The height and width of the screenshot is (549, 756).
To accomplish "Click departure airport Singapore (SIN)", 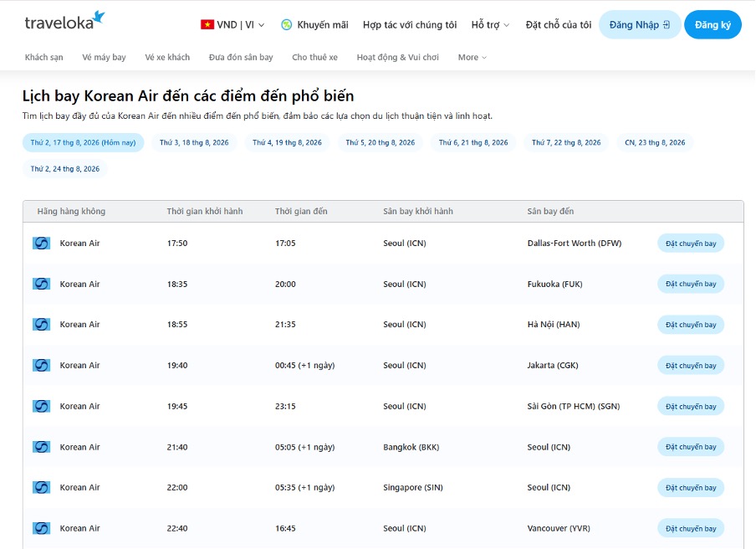I will 413,488.
